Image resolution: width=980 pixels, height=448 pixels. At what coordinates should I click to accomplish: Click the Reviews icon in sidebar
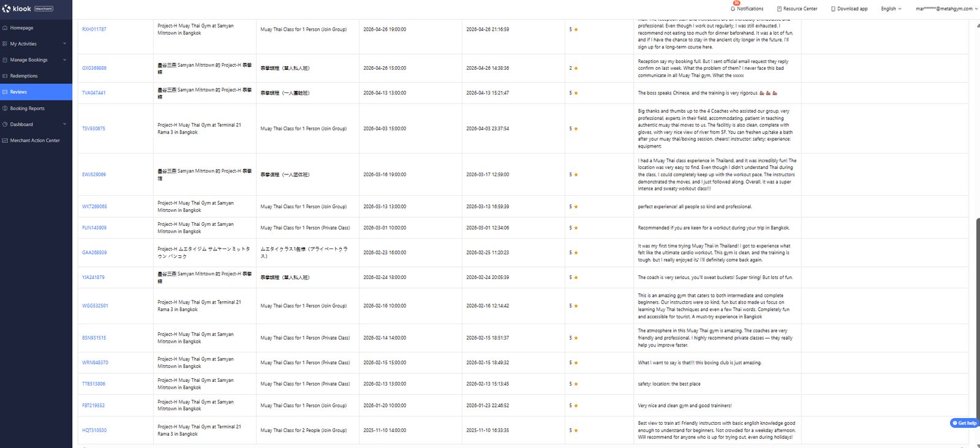pos(5,92)
